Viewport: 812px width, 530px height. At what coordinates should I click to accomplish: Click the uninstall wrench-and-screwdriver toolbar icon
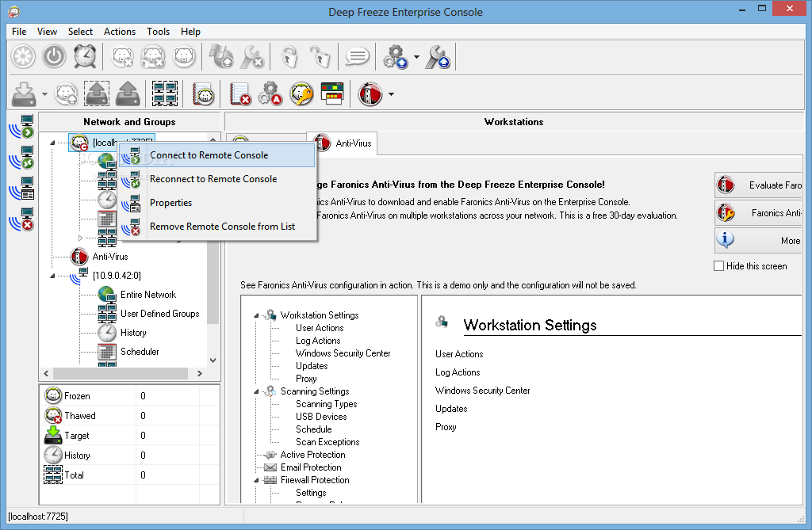coord(253,56)
